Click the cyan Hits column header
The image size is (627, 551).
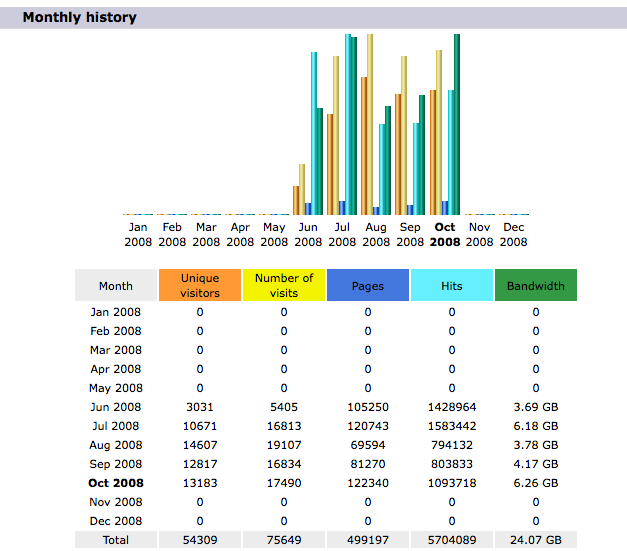pyautogui.click(x=452, y=285)
